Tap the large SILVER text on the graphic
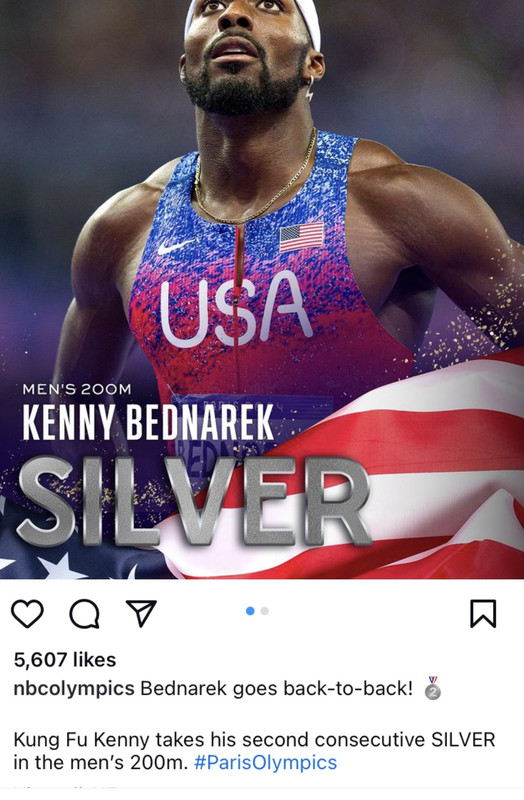This screenshot has height=800, width=524. point(194,502)
